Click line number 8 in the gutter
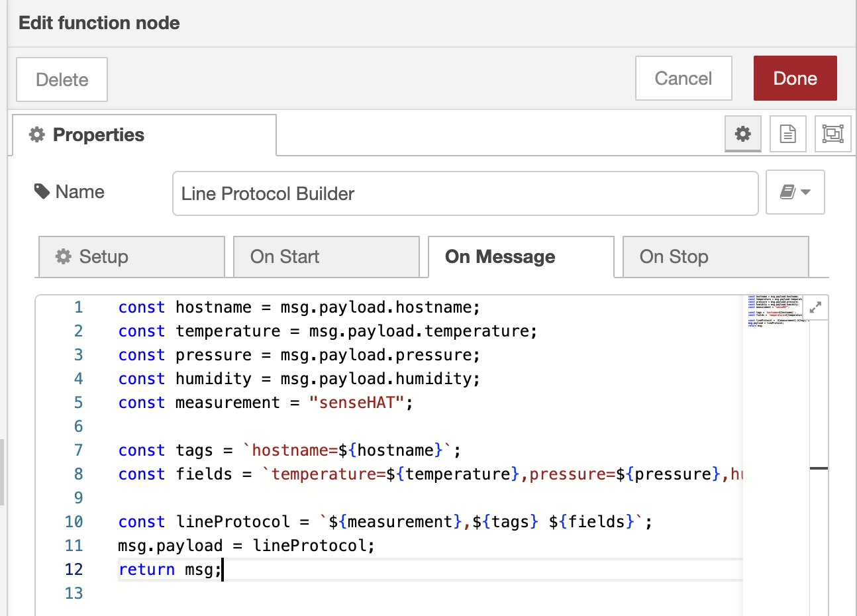857x616 pixels. (78, 474)
